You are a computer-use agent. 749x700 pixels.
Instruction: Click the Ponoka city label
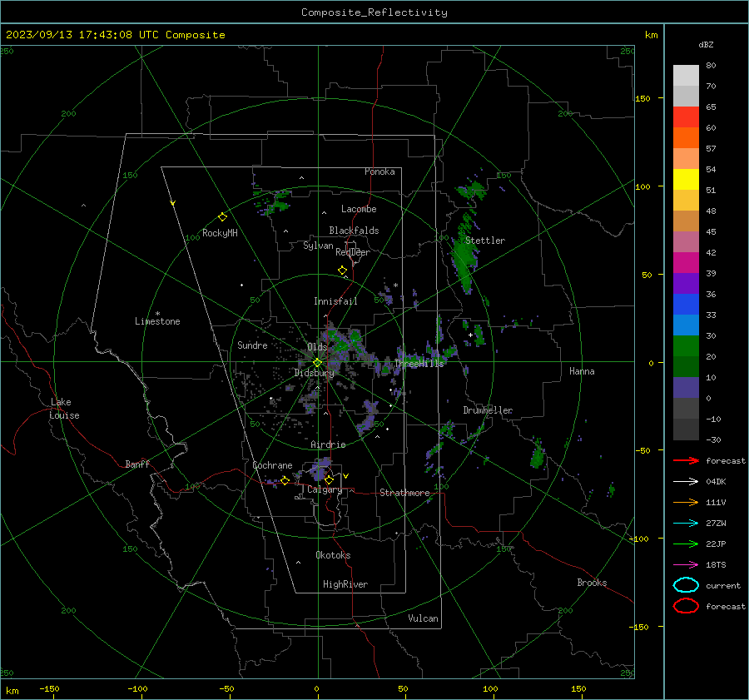click(379, 171)
